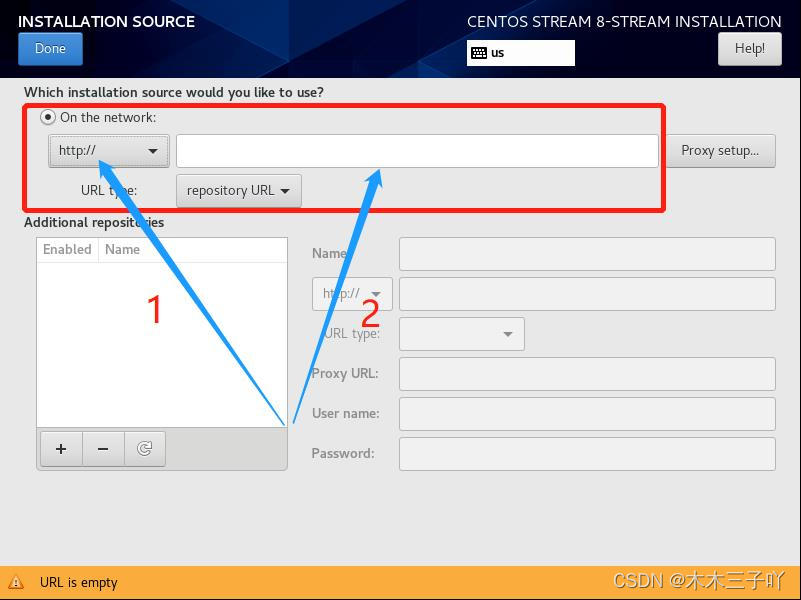Click the refresh repository icon

point(144,449)
